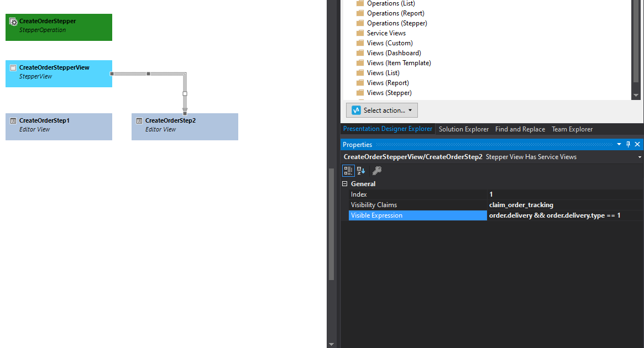Viewport: 644px width, 348px height.
Task: Switch to Find and Replace tab
Action: pos(520,129)
